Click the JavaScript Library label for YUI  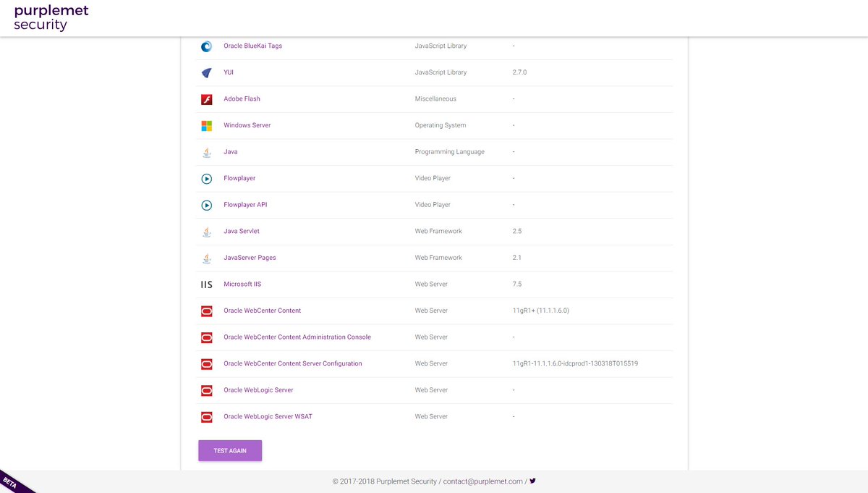[441, 72]
